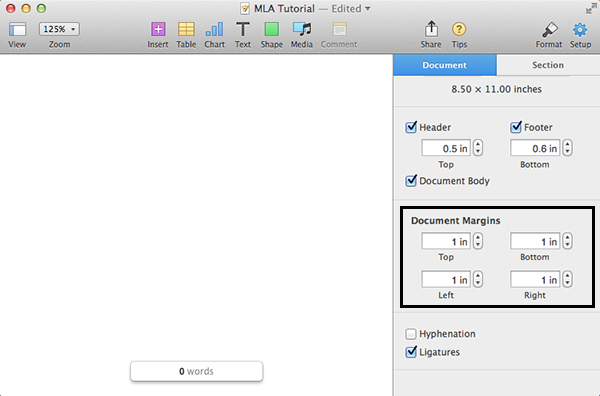Open the Share menu icon

coord(431,29)
